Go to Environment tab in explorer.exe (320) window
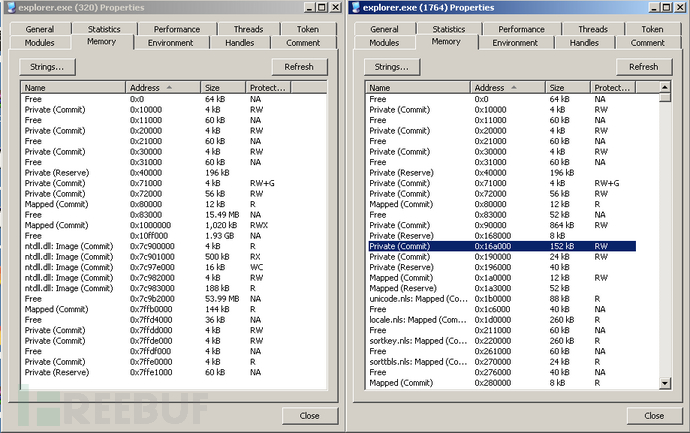The image size is (690, 433). point(171,43)
